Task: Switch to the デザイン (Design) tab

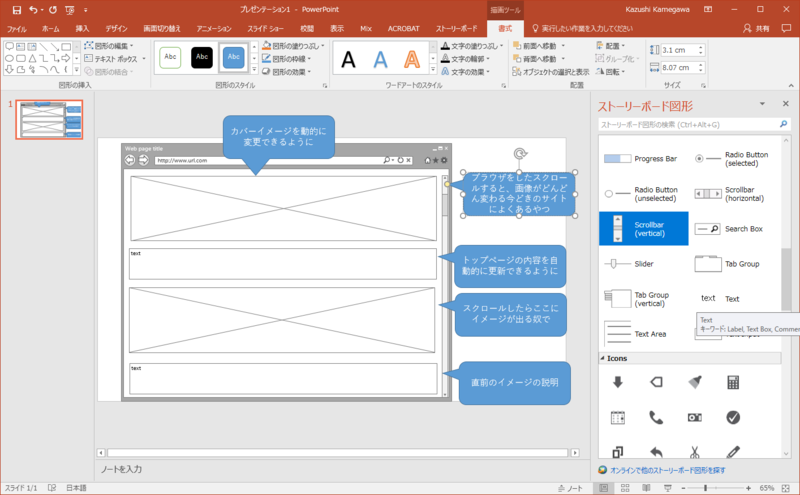Action: click(x=116, y=29)
